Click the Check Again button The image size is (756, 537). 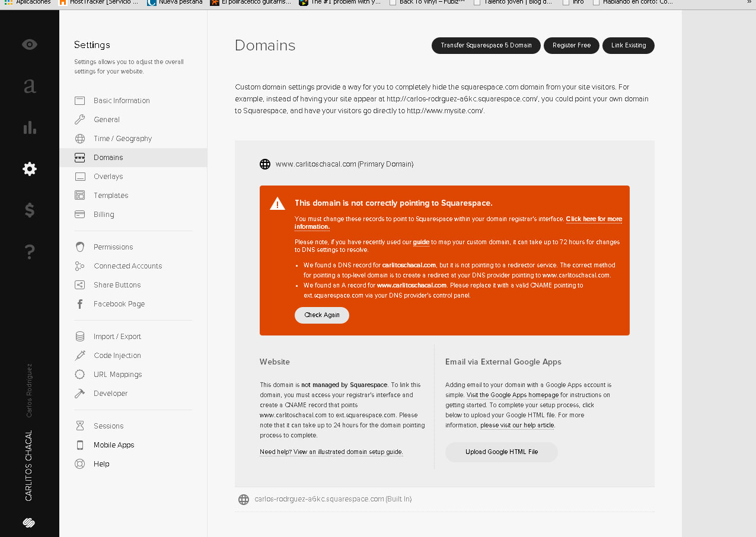(322, 315)
